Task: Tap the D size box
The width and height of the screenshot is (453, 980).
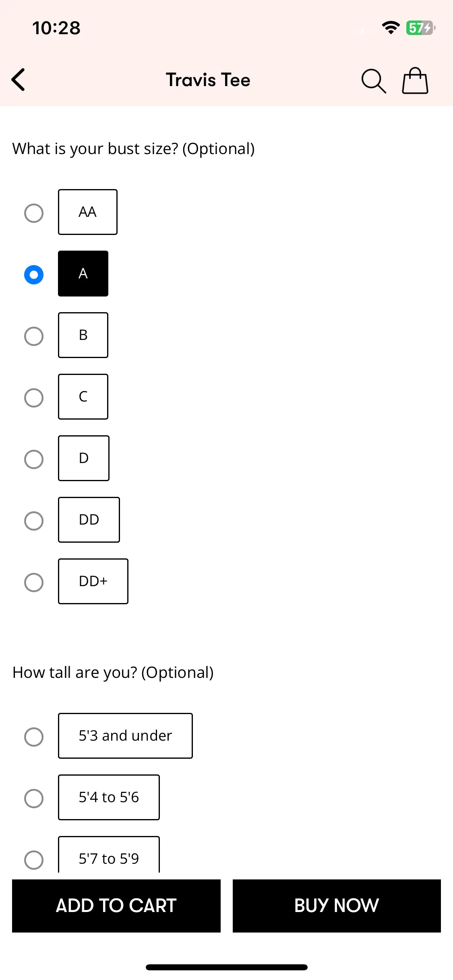Action: pos(84,458)
